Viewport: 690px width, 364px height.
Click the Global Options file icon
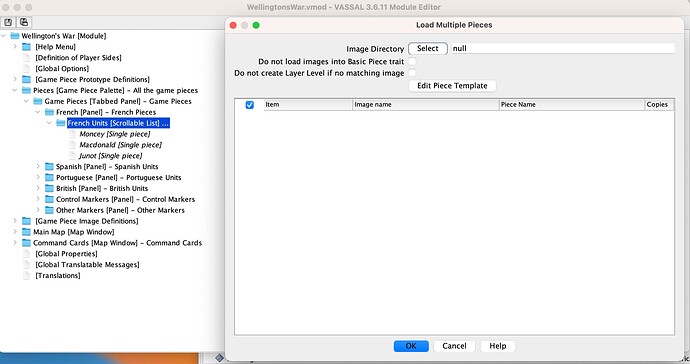(26, 69)
